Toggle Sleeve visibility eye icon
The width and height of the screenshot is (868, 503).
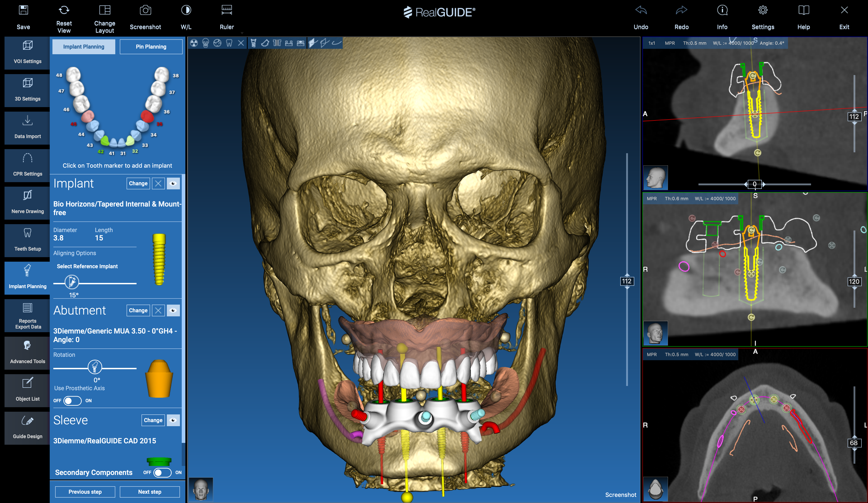click(x=173, y=420)
